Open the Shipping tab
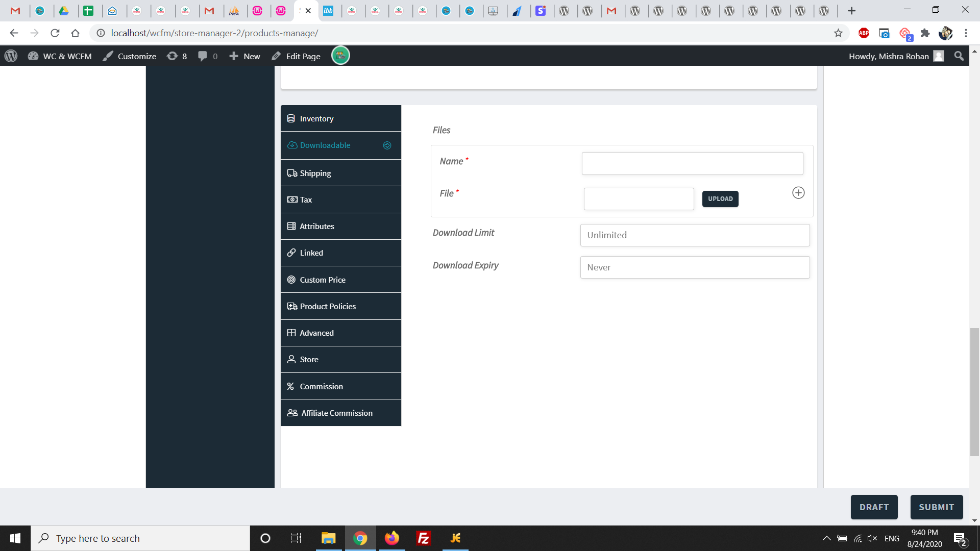 click(341, 173)
